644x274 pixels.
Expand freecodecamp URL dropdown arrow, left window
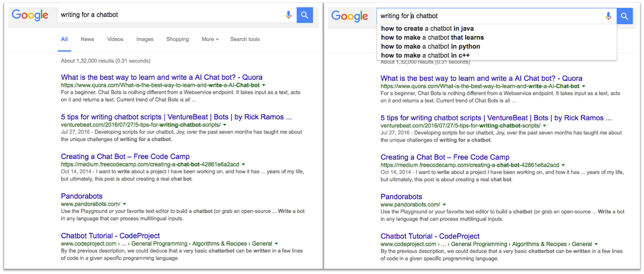point(243,164)
